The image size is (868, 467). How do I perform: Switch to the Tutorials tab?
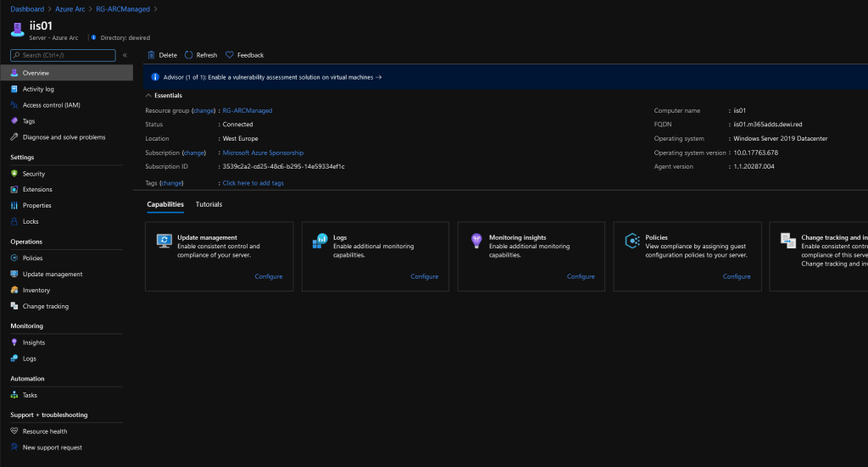pos(209,204)
